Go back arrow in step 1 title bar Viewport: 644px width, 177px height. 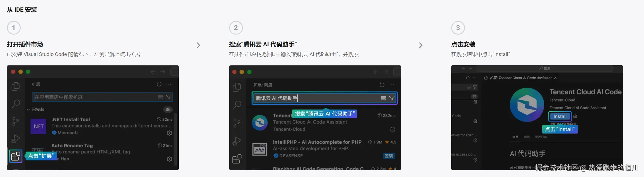(153, 72)
